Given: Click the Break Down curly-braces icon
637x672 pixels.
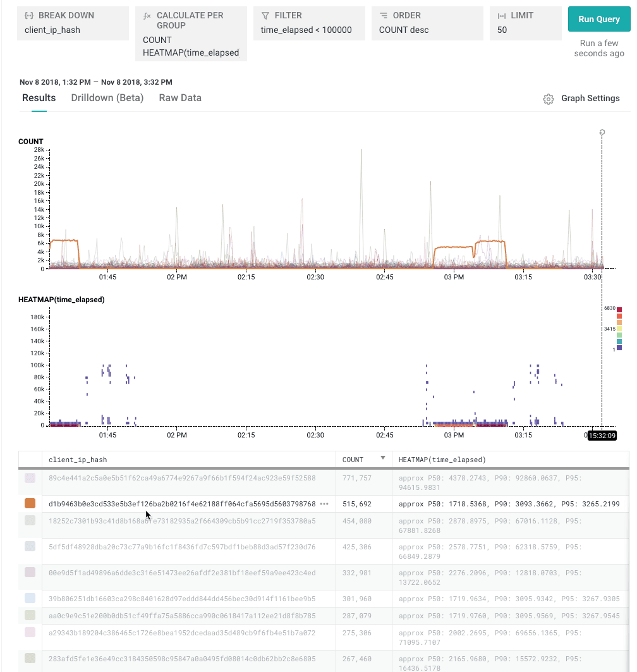Looking at the screenshot, I should point(28,15).
